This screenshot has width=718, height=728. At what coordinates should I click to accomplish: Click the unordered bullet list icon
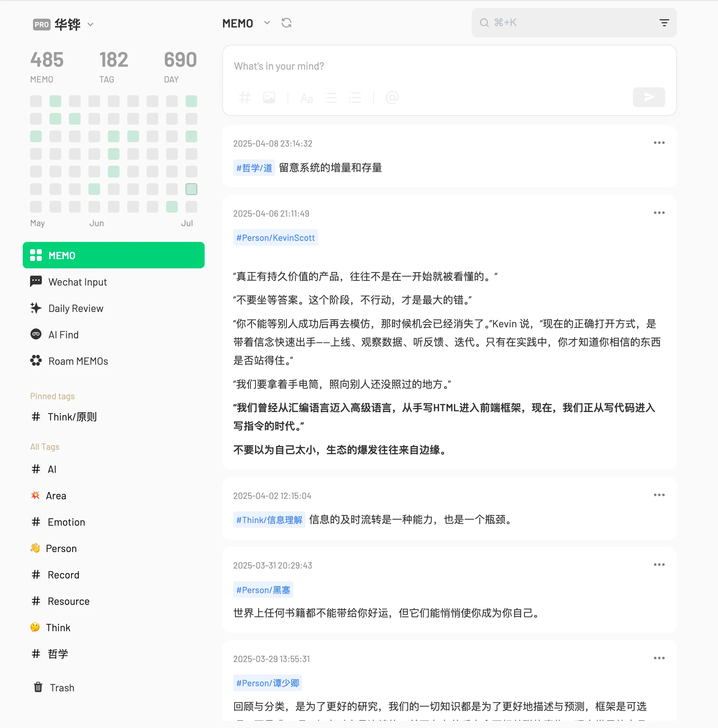[331, 98]
